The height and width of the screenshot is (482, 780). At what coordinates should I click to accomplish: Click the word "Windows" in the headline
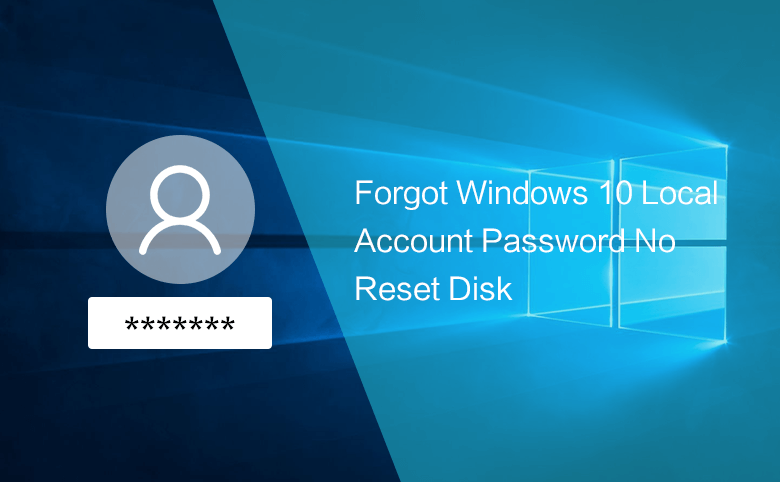[522, 193]
